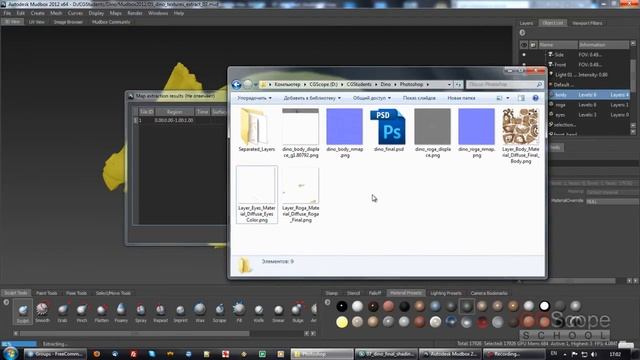This screenshot has height=360, width=640.
Task: Click the search magnifier in Explorer
Action: tap(539, 84)
